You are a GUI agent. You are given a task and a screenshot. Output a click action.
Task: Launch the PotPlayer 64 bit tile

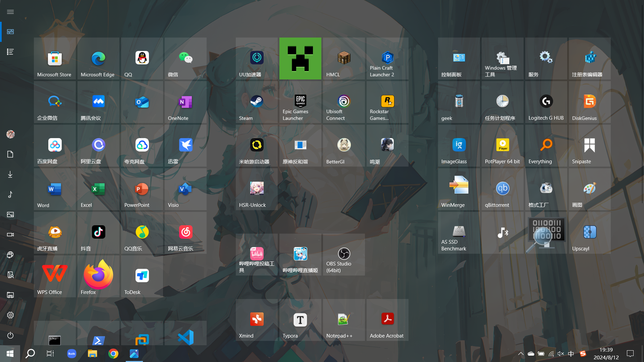click(x=502, y=146)
